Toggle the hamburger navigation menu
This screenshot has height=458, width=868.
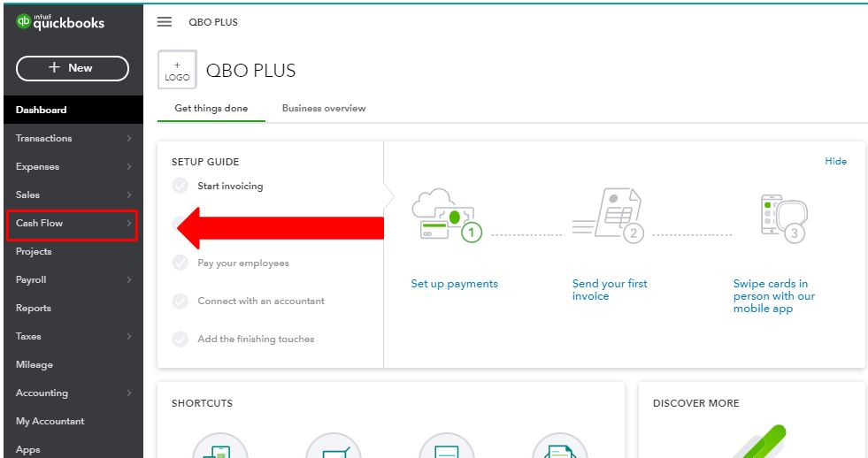click(x=165, y=21)
